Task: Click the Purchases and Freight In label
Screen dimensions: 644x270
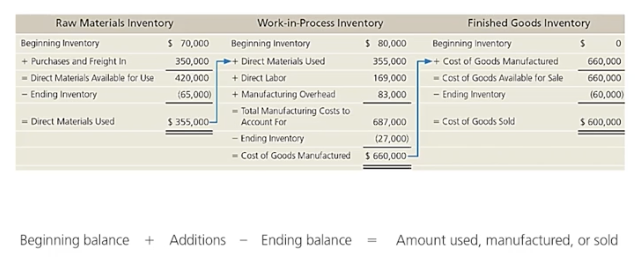Action: click(78, 62)
